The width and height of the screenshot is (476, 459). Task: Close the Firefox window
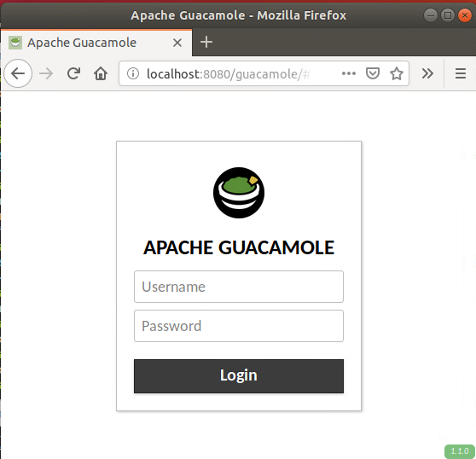pyautogui.click(x=464, y=15)
